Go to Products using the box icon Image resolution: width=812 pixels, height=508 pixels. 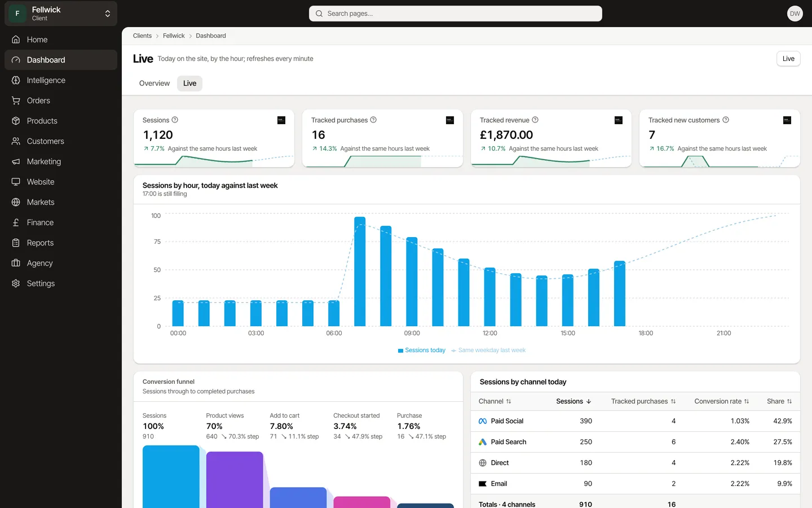(16, 121)
